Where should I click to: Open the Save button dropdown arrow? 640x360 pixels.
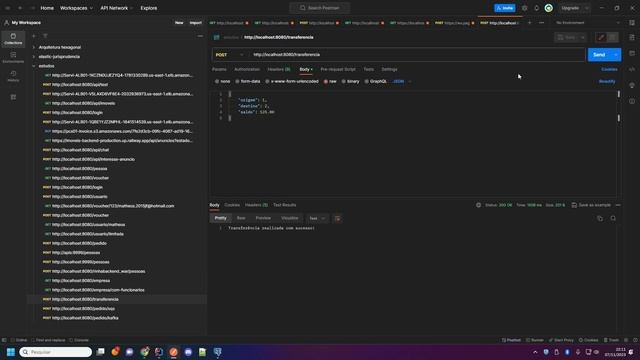point(583,37)
